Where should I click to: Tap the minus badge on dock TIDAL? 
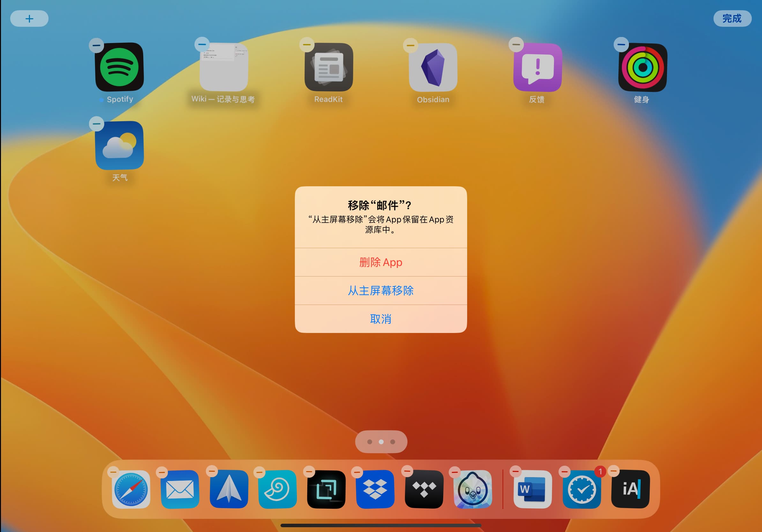407,471
